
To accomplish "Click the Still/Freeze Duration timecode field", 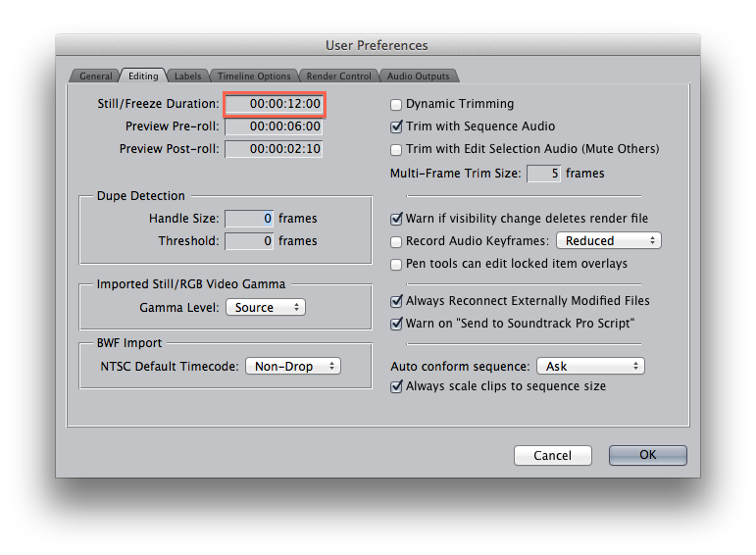I will point(275,103).
